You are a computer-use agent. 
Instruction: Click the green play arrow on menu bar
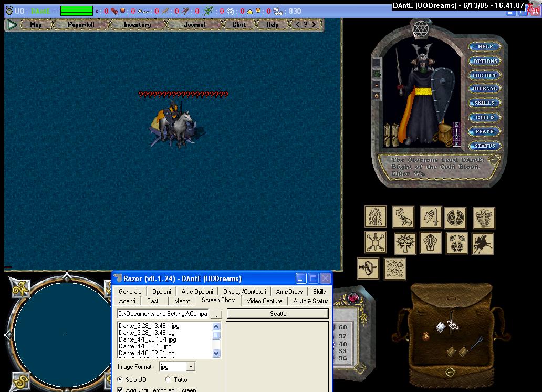click(x=12, y=25)
